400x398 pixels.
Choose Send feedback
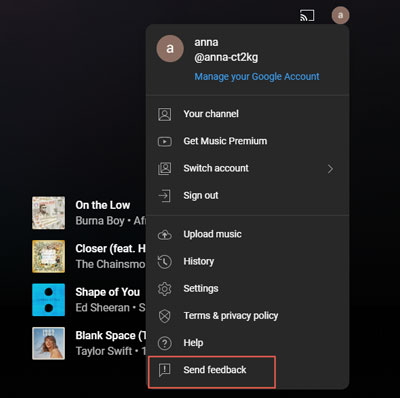click(248, 370)
